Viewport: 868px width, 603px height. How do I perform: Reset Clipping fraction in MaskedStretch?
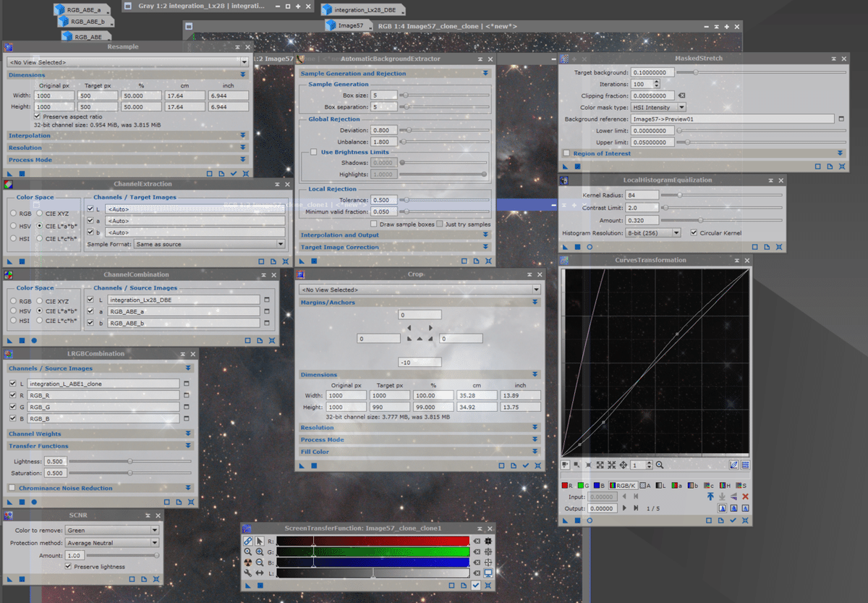(681, 96)
